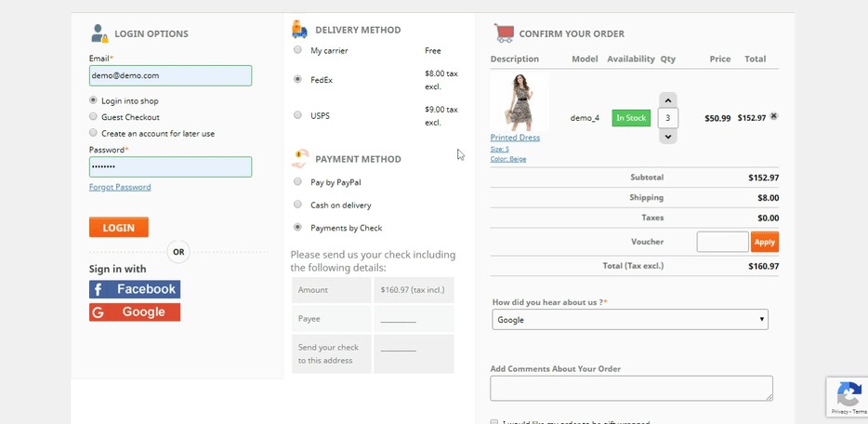Sign in with Google
The width and height of the screenshot is (868, 424).
click(135, 312)
